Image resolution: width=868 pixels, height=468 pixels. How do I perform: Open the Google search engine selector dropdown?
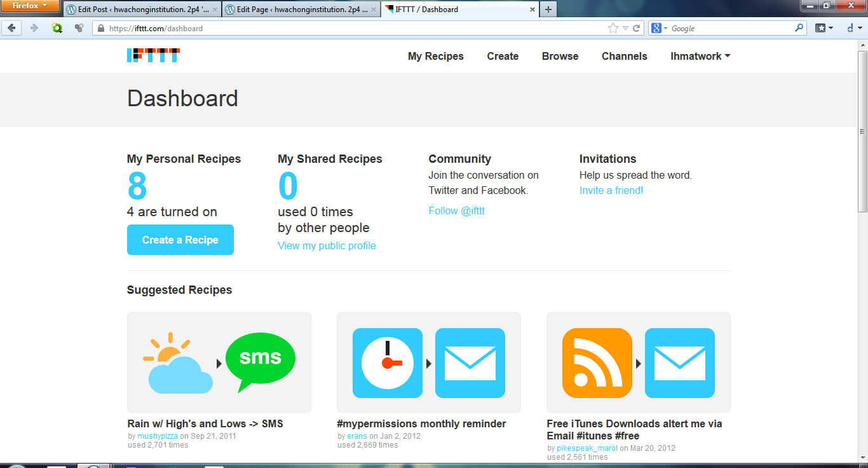pos(659,28)
